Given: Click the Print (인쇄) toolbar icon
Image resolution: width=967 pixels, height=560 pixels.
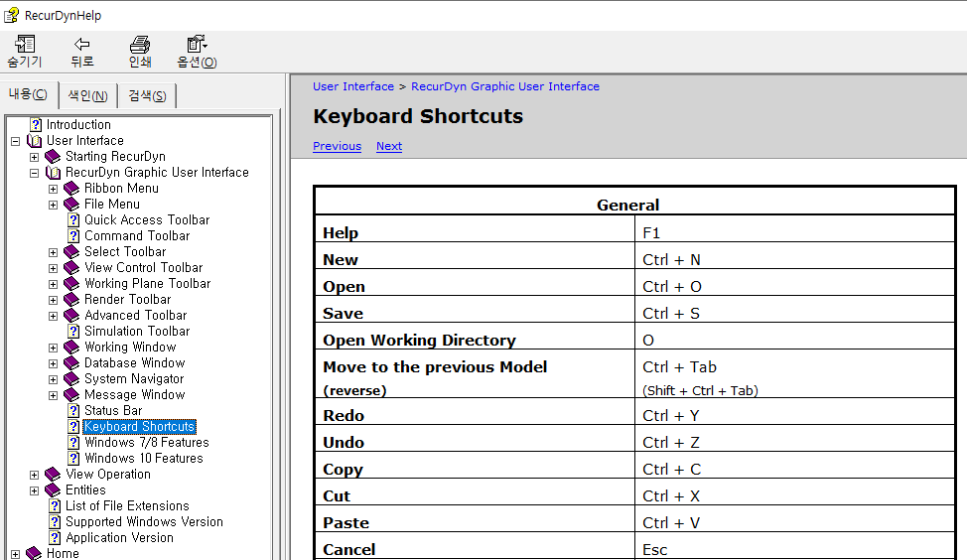Looking at the screenshot, I should pyautogui.click(x=140, y=45).
